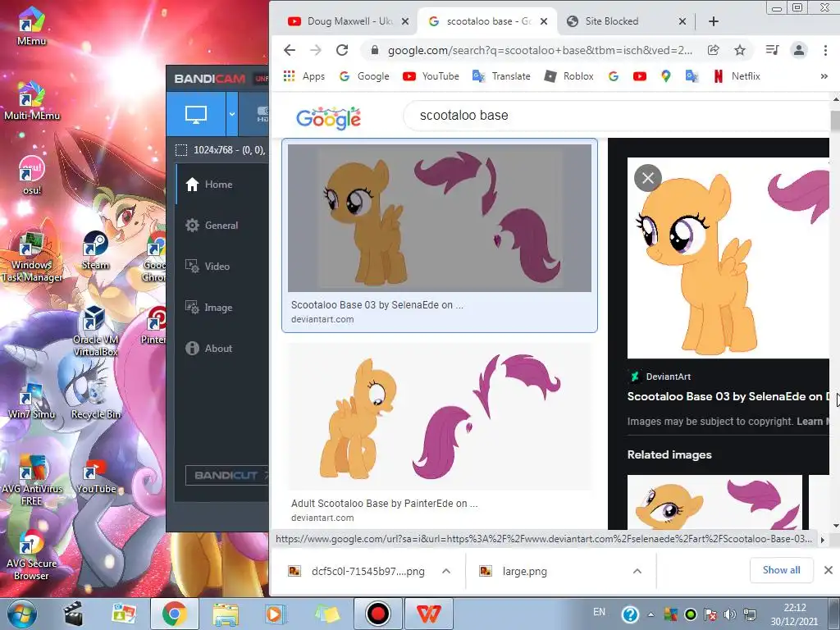Open Bandicam About section
The width and height of the screenshot is (840, 630).
click(208, 348)
